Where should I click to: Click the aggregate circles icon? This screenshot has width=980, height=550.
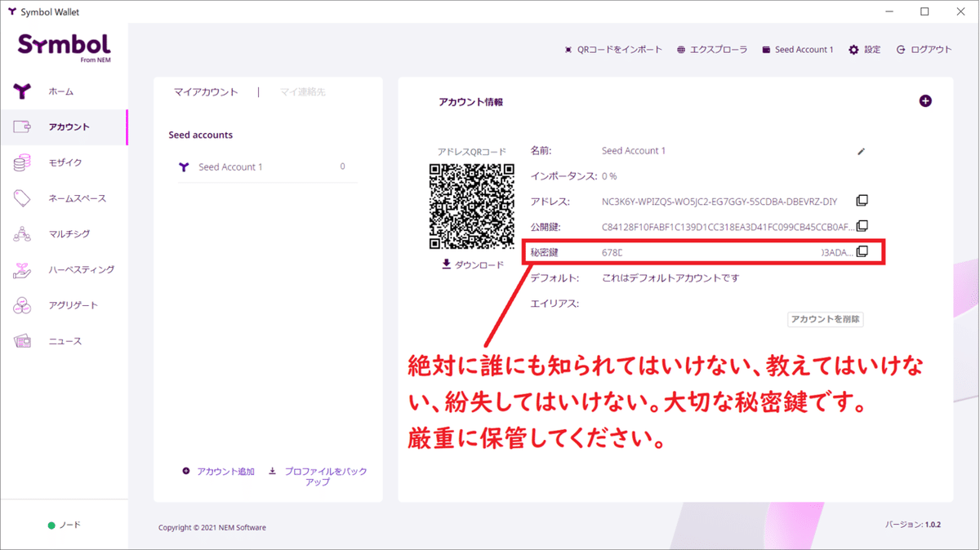(22, 306)
